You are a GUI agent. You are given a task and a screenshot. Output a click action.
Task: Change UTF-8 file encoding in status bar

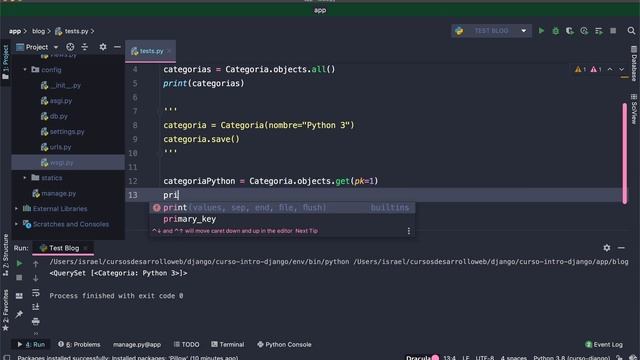(x=484, y=358)
